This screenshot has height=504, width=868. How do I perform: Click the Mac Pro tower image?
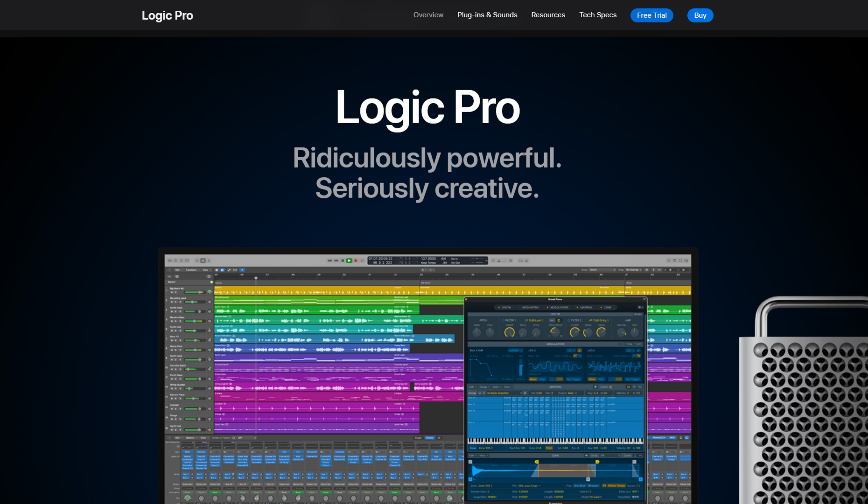click(803, 400)
